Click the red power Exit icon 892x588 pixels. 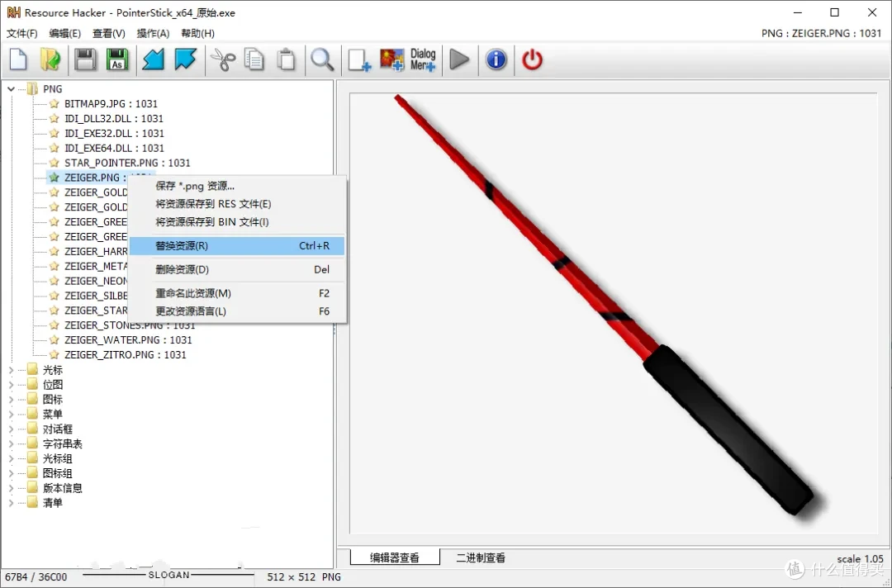click(533, 59)
